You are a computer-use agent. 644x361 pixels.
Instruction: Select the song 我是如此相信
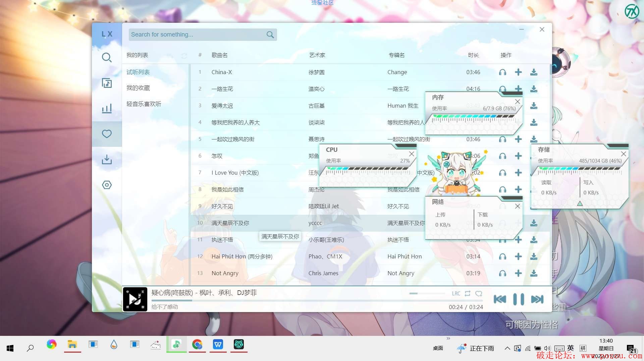[x=227, y=189]
